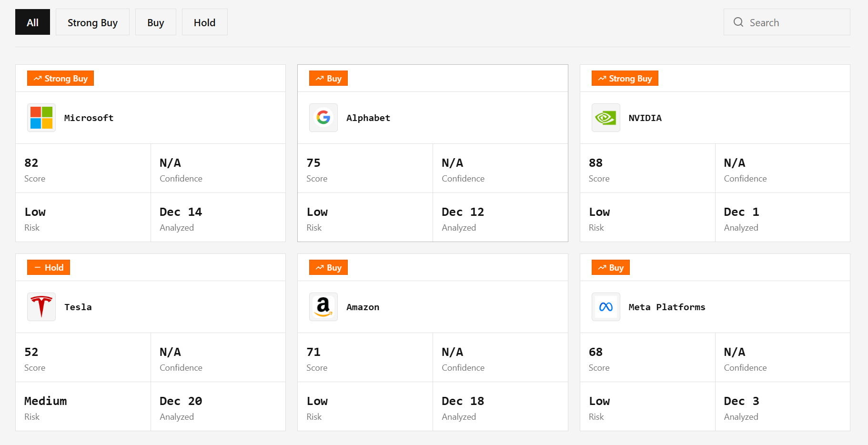
Task: Click the Strong Buy badge on the NVIDIA card
Action: point(625,78)
